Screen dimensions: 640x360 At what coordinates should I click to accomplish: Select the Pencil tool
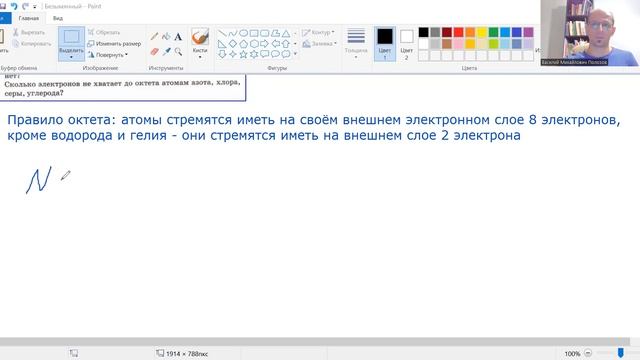pyautogui.click(x=154, y=37)
